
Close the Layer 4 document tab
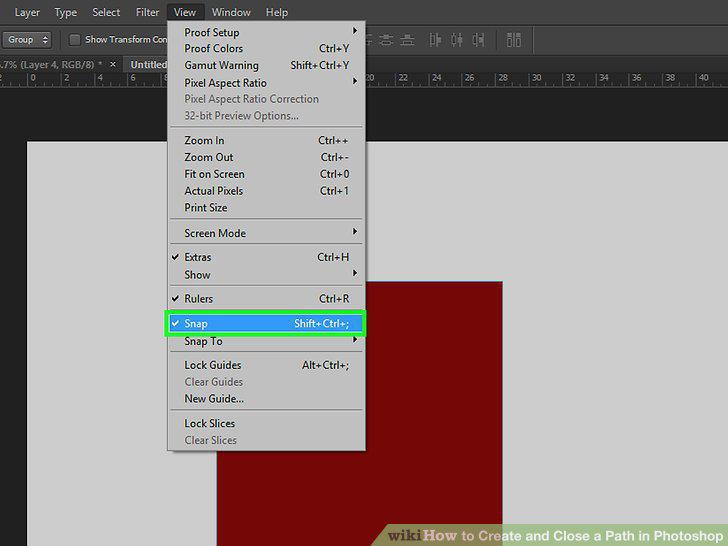(113, 64)
